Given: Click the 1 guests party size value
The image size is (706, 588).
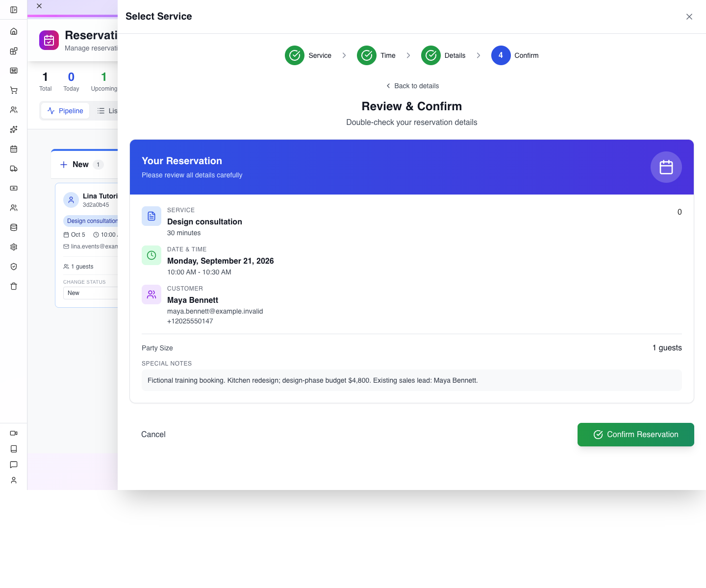Looking at the screenshot, I should pos(667,347).
